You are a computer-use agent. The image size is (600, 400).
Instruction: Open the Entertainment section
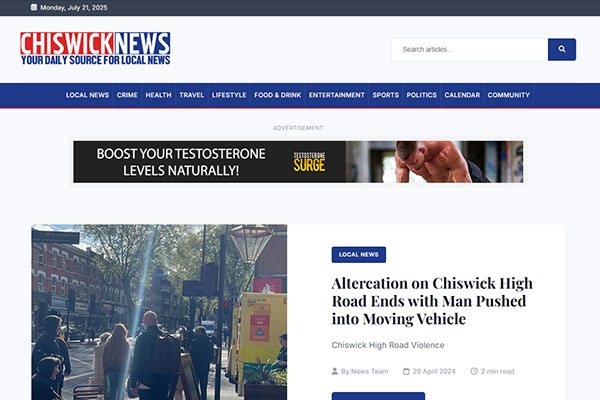point(337,95)
